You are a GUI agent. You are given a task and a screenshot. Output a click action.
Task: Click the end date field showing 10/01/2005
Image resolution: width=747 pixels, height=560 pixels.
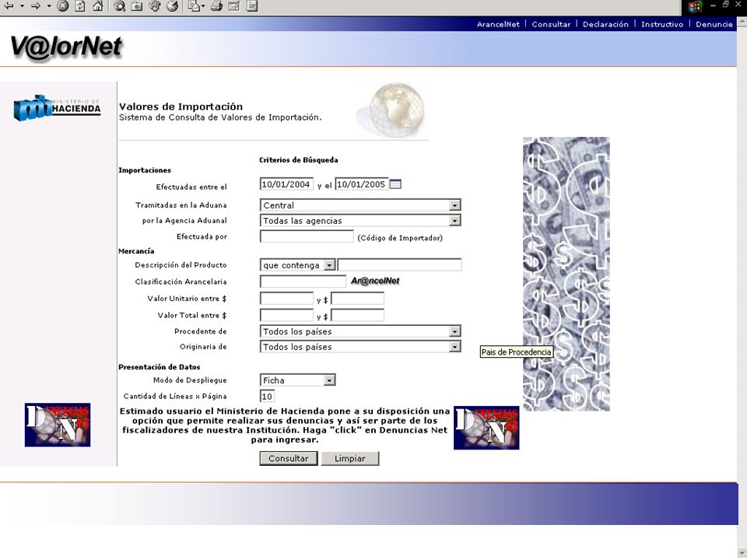pyautogui.click(x=362, y=184)
